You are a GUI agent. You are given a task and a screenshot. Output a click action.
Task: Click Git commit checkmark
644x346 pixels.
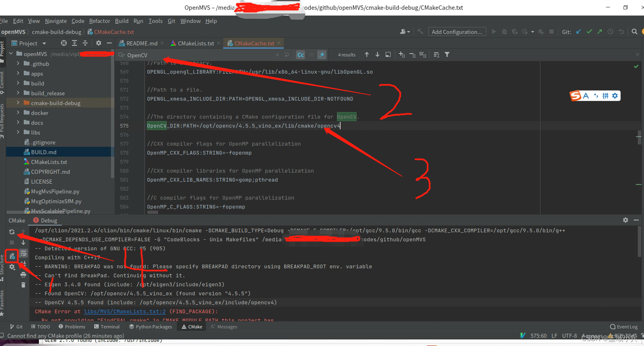589,31
